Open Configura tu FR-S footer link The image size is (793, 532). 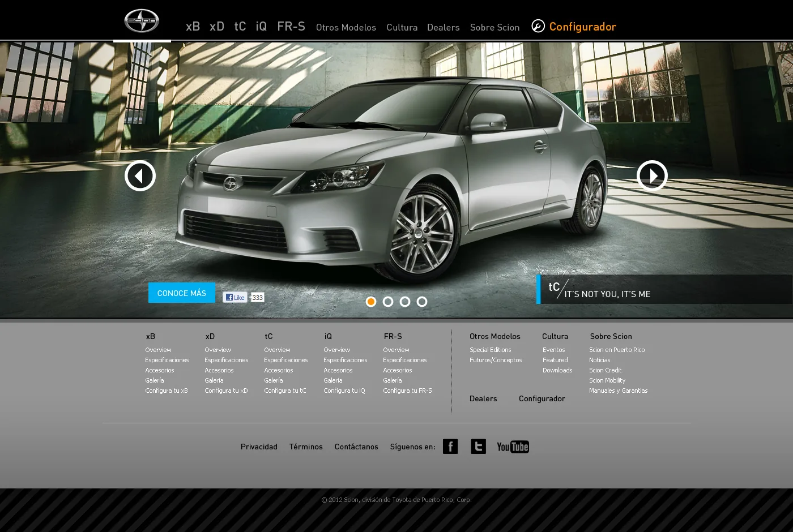(x=408, y=391)
